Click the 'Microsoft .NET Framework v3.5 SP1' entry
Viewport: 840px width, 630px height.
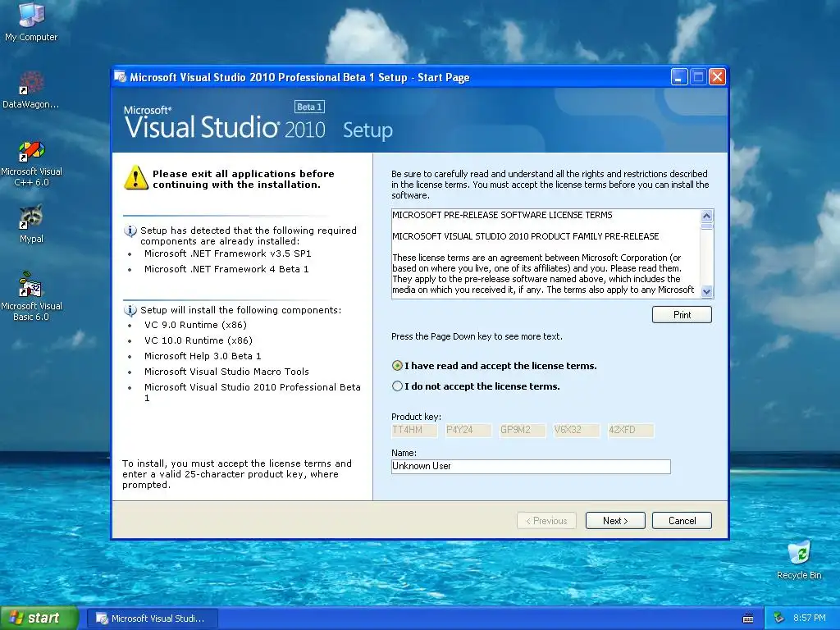[x=228, y=254]
